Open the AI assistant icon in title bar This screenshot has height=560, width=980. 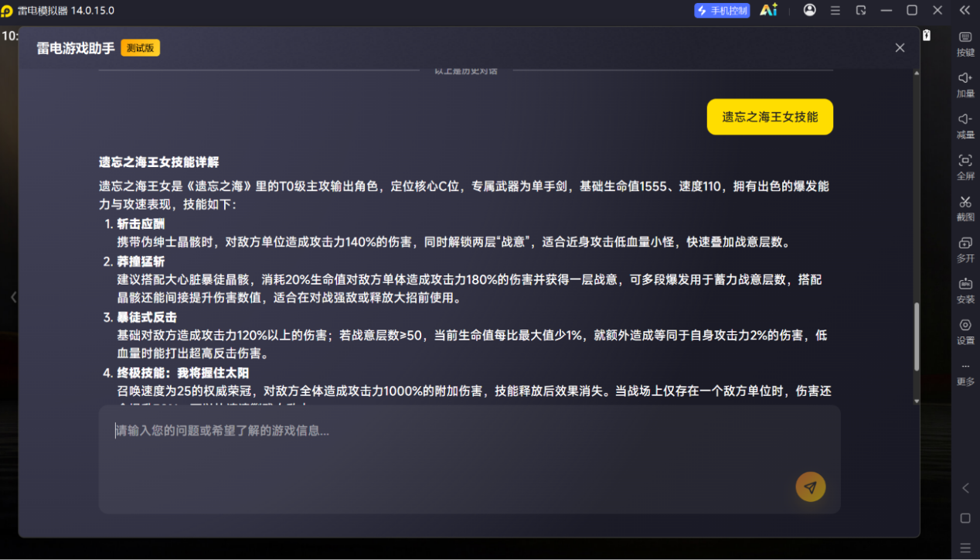pyautogui.click(x=768, y=10)
